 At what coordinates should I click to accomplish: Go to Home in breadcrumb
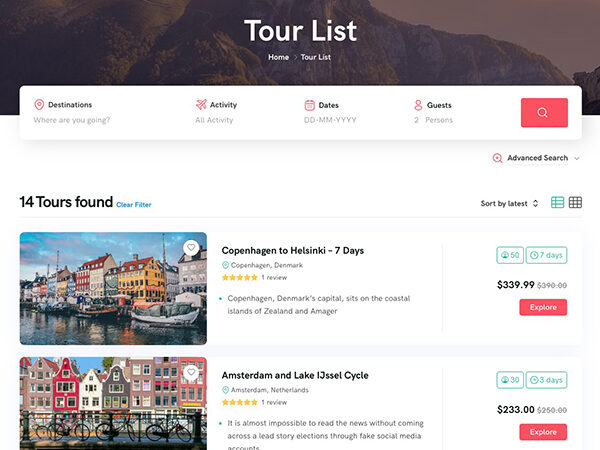(278, 57)
